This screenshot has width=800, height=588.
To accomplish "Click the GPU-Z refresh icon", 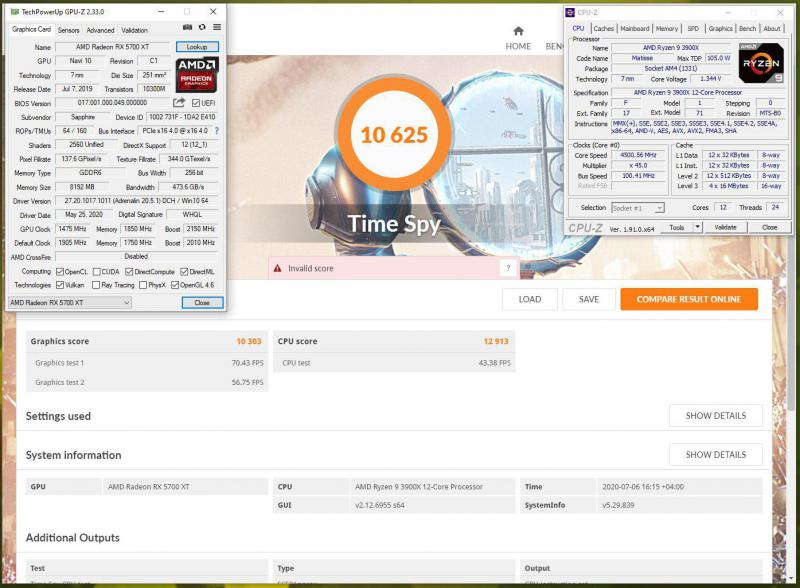I will (202, 28).
